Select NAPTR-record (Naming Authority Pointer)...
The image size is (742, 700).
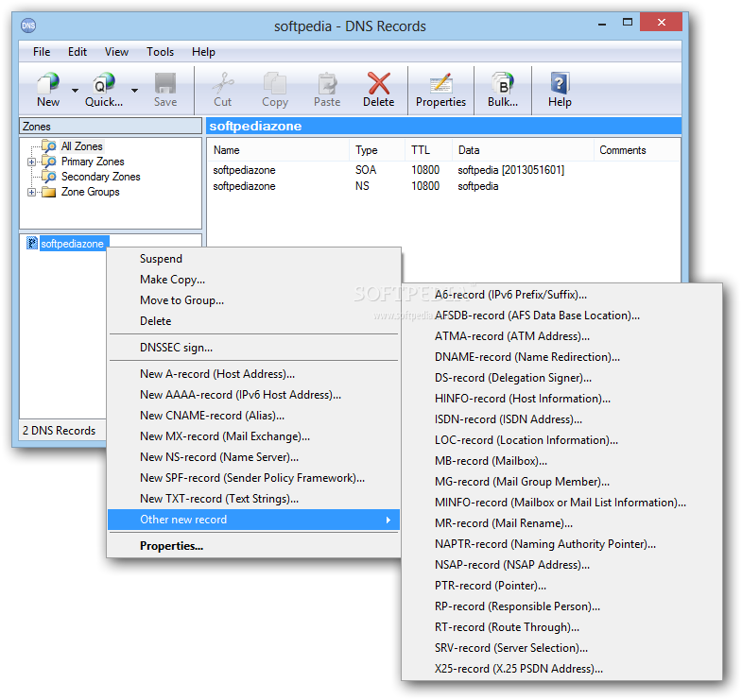pos(561,544)
